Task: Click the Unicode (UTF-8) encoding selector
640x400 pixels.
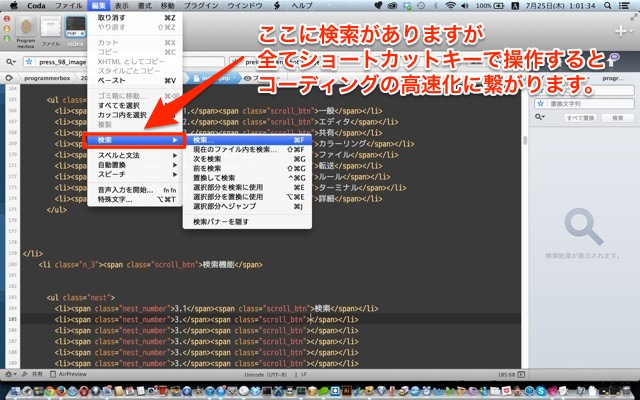Action: [x=265, y=374]
